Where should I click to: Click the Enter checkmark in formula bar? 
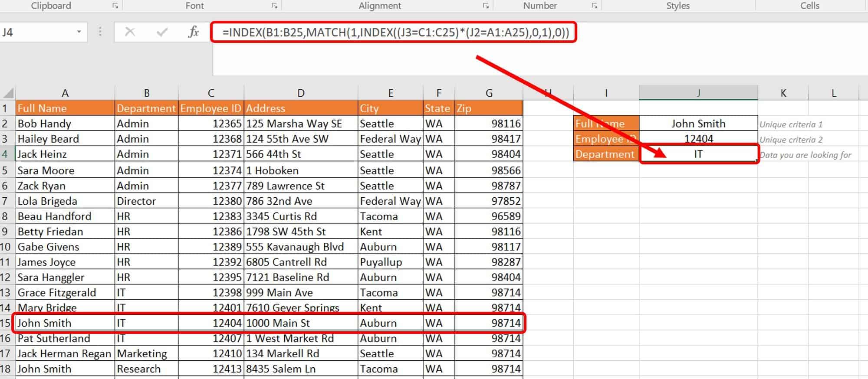[162, 32]
